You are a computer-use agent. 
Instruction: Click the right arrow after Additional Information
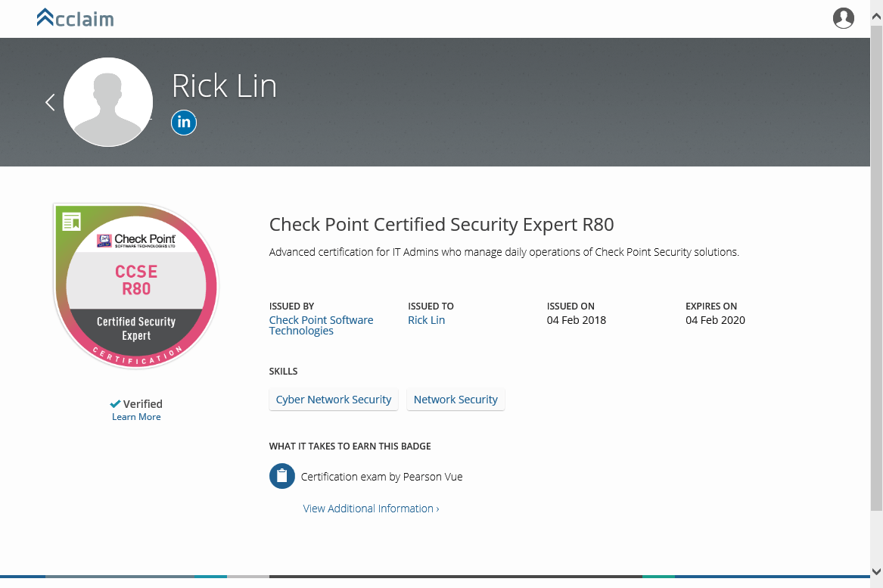coord(437,508)
